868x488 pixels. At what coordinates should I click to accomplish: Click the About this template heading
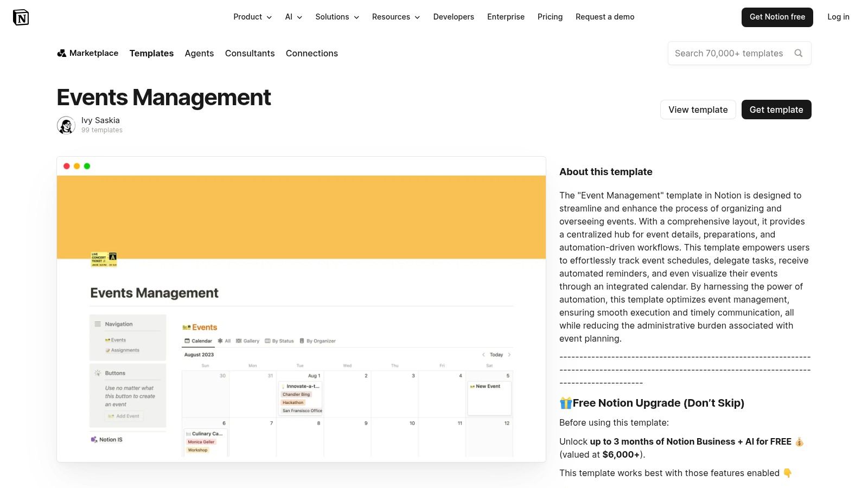click(x=606, y=172)
